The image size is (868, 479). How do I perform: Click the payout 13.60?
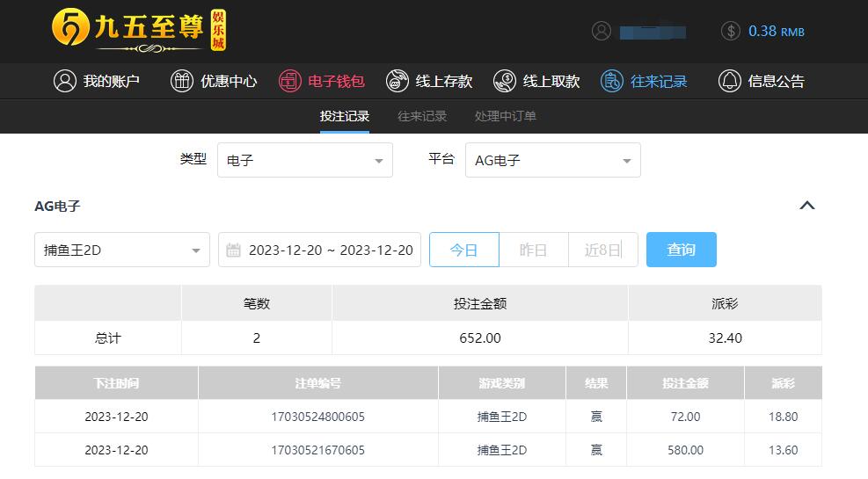click(x=784, y=450)
